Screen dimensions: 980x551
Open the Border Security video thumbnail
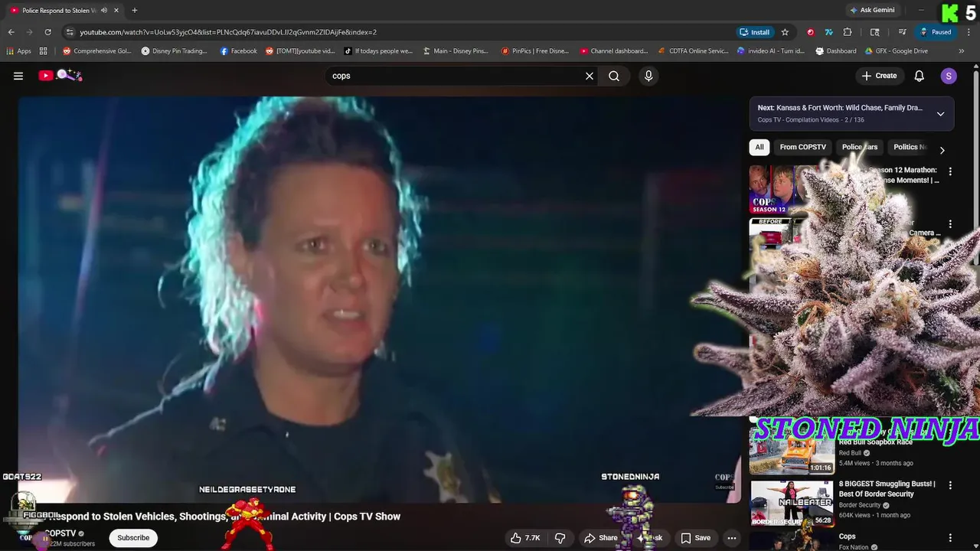click(792, 503)
